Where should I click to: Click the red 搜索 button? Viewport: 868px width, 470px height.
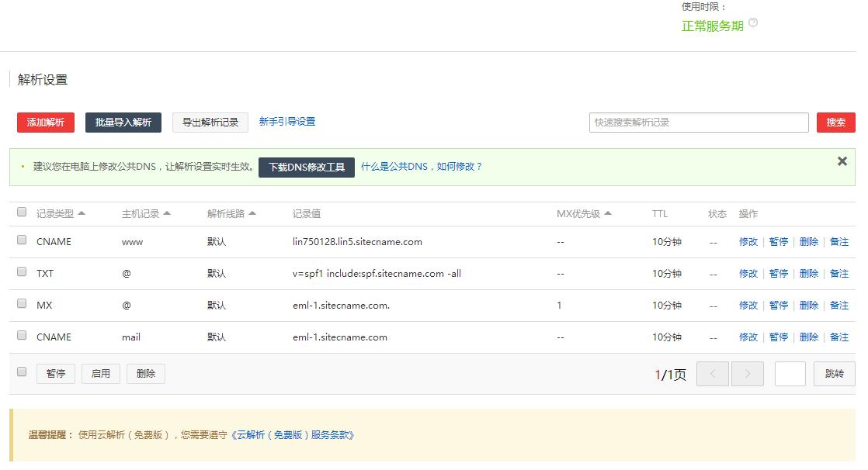point(835,122)
